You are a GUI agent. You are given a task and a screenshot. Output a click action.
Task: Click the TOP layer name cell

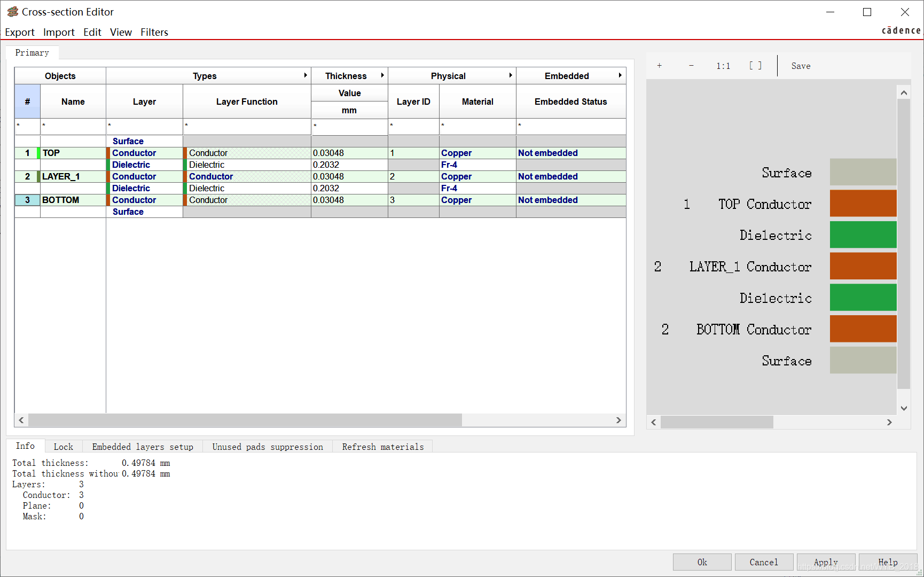pyautogui.click(x=73, y=153)
